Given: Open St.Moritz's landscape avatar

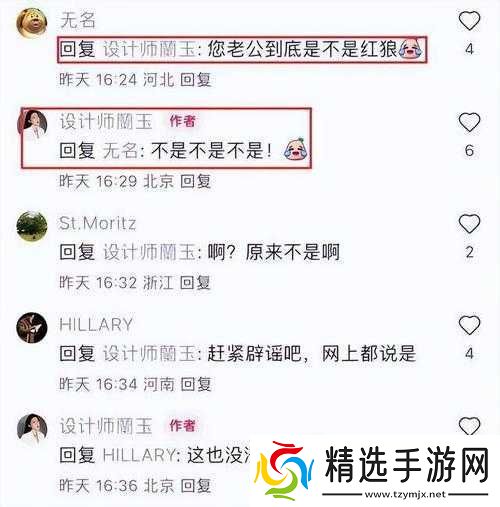Looking at the screenshot, I should 32,226.
